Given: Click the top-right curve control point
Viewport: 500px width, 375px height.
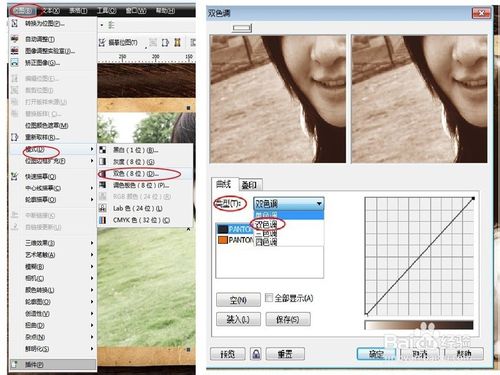Looking at the screenshot, I should tap(473, 199).
